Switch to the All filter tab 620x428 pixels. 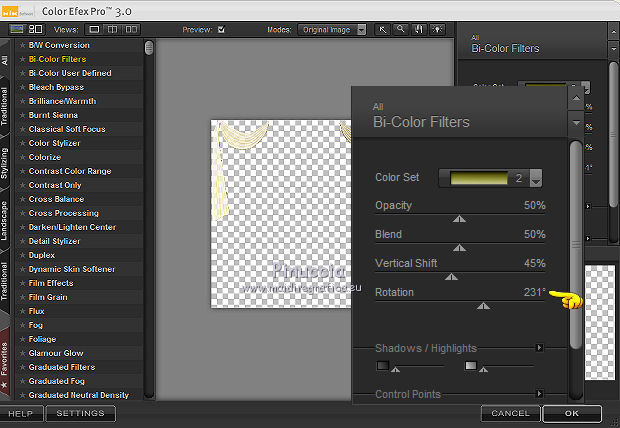click(4, 60)
